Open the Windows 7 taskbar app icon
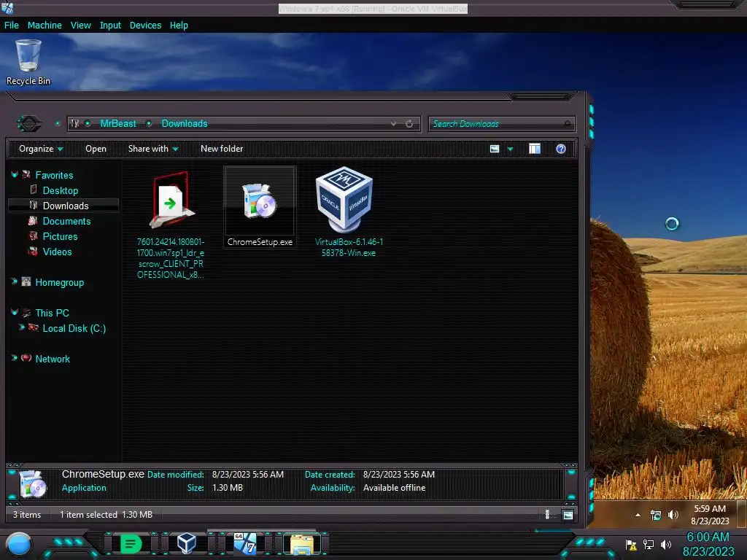This screenshot has height=560, width=747. coord(245,543)
